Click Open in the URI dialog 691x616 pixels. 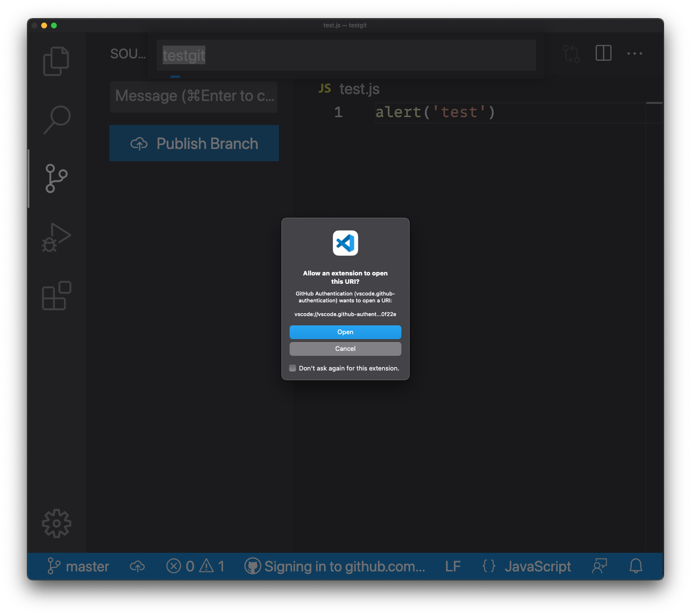click(345, 332)
